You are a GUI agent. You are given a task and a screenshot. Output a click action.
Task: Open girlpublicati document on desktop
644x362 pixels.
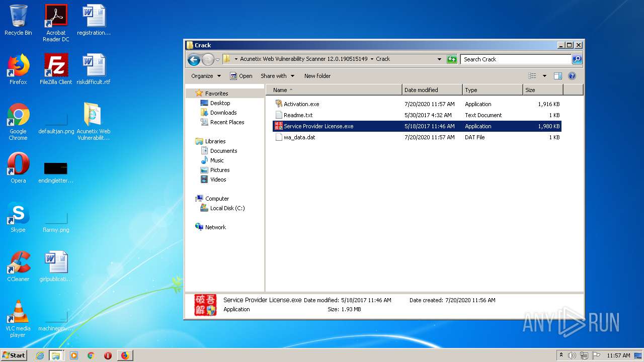click(56, 266)
